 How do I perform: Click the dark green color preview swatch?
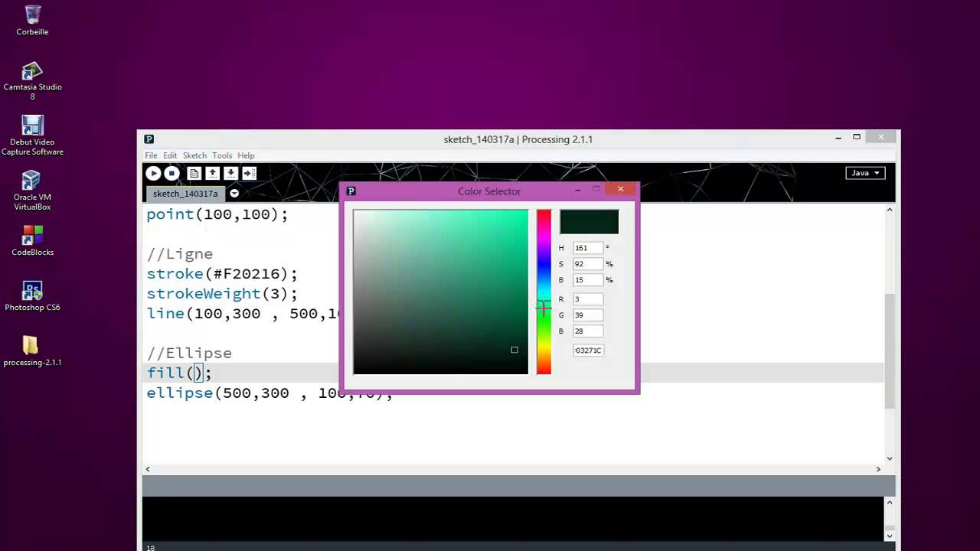coord(589,222)
